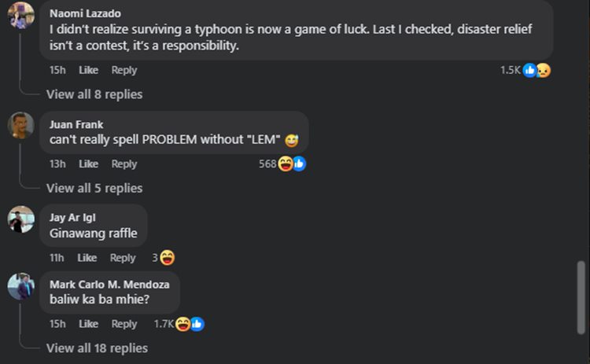This screenshot has width=590, height=364.
Task: Reply to Mark Carlo M. Mendoza's comment
Action: coord(124,324)
